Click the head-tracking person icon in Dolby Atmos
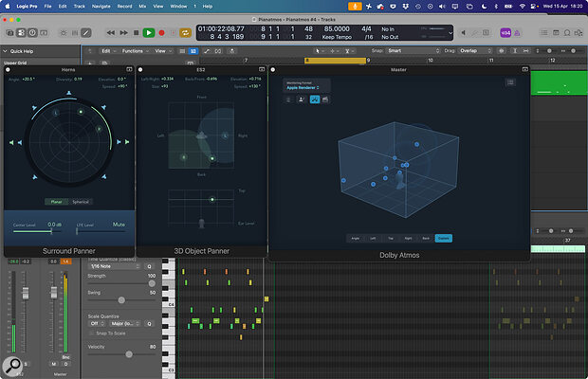The height and width of the screenshot is (379, 588). pos(301,99)
